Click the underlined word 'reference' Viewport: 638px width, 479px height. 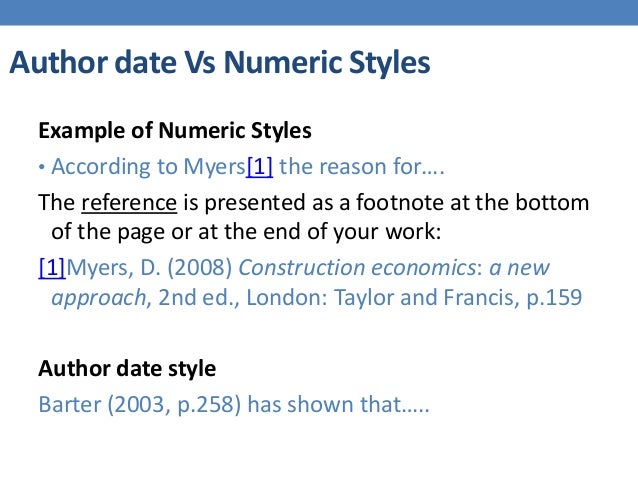pyautogui.click(x=129, y=203)
